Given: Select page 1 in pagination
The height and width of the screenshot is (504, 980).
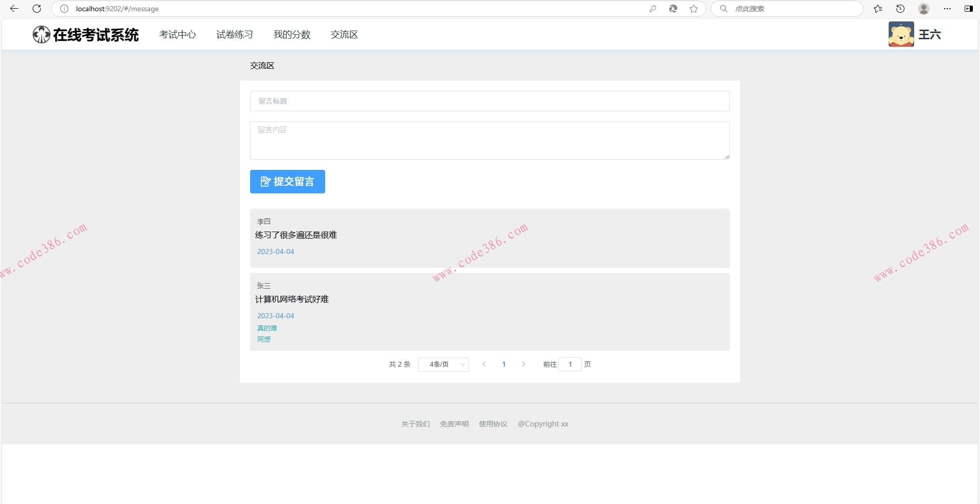Looking at the screenshot, I should 504,364.
